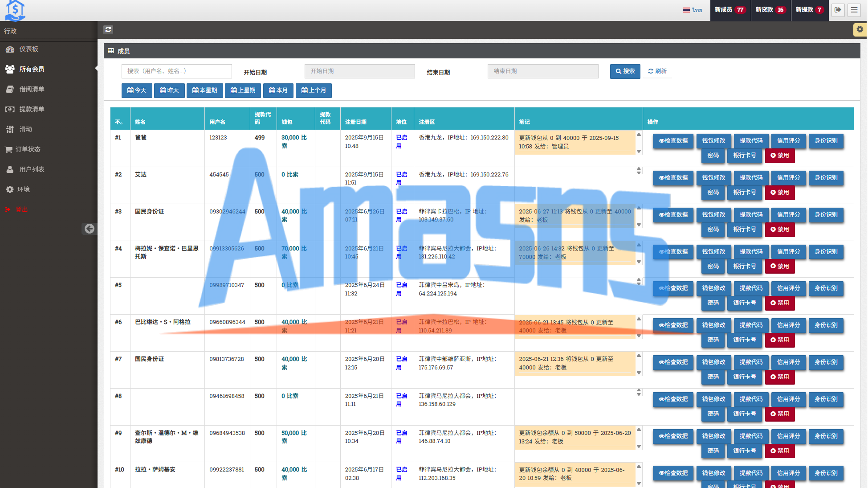Open 提款清单 in sidebar menu
The image size is (868, 488).
coord(32,109)
